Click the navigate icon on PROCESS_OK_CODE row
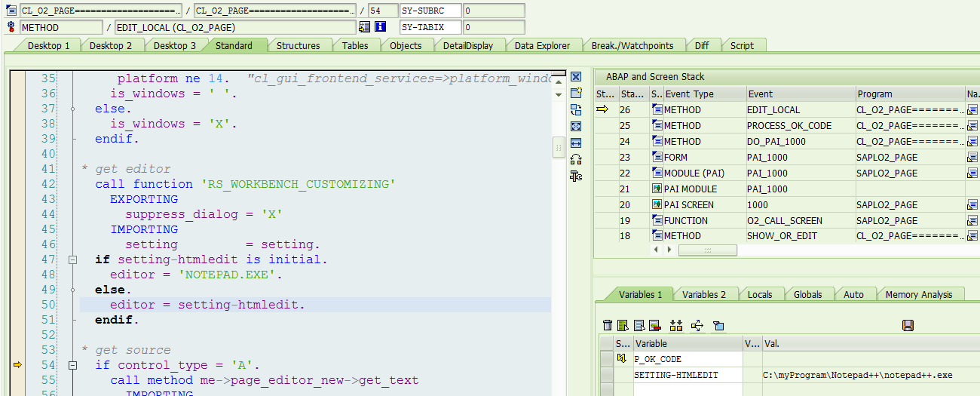This screenshot has height=396, width=980. 972,126
